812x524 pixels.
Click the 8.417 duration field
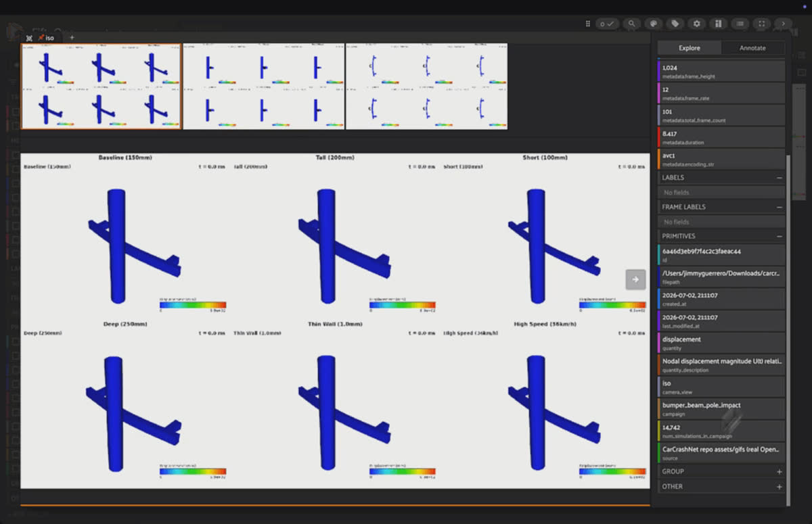721,137
